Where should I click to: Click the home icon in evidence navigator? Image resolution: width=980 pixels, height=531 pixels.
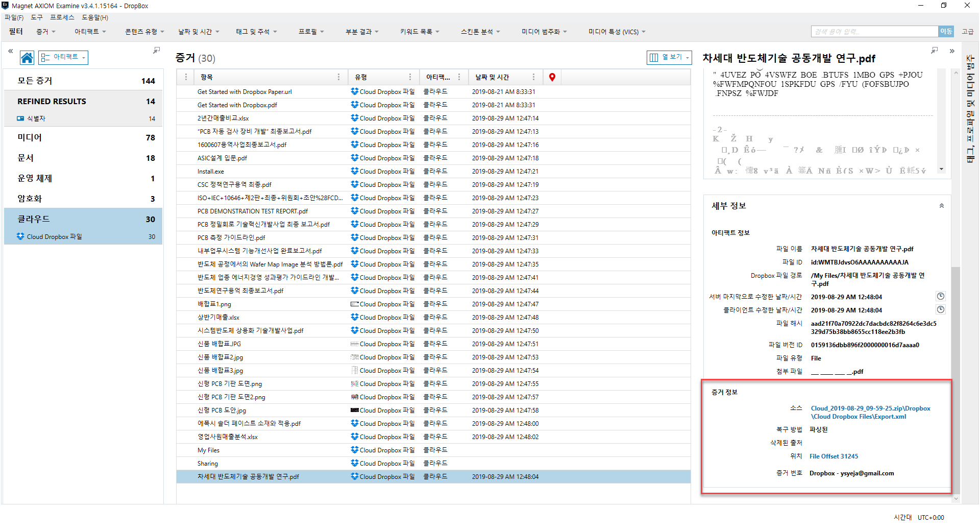(x=27, y=58)
